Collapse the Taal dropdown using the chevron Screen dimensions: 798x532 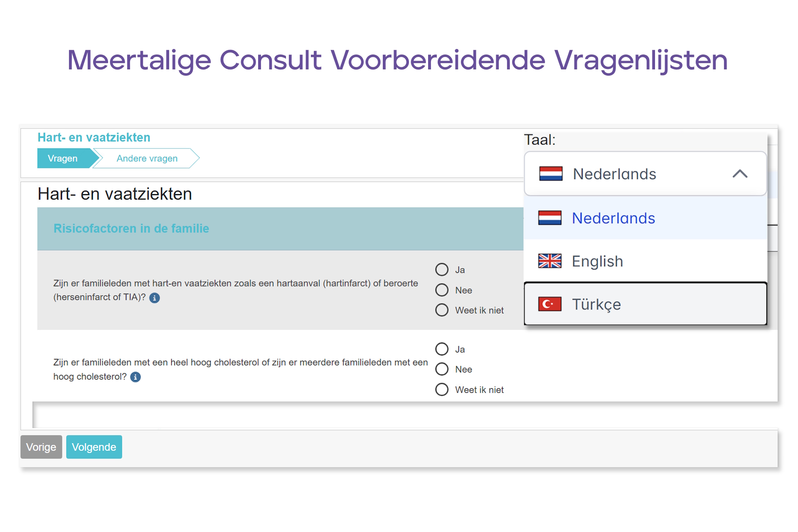click(x=740, y=174)
